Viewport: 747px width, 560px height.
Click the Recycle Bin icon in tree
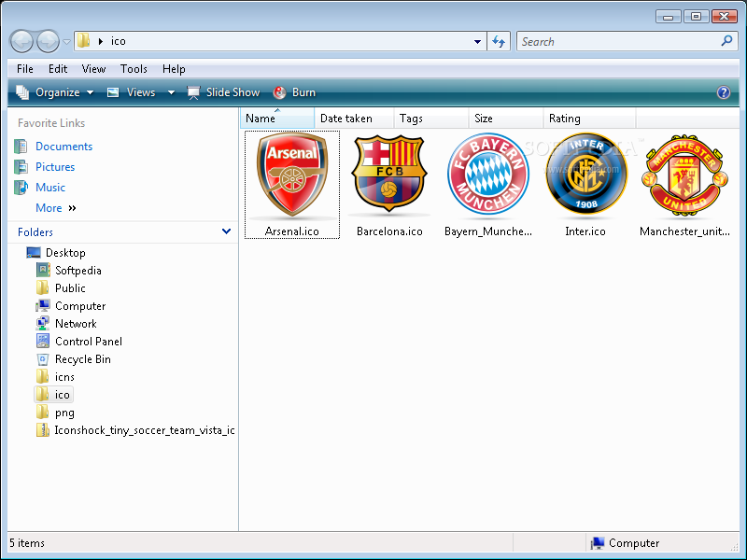(x=43, y=359)
